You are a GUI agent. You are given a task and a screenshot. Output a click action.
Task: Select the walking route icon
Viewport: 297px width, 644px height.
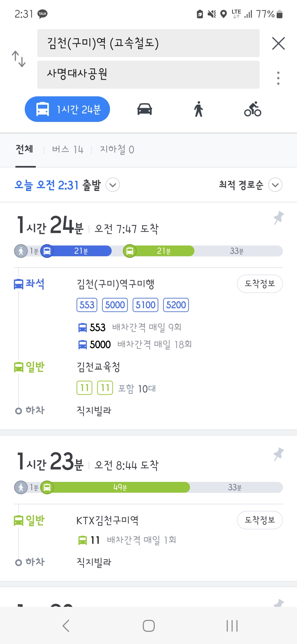tap(198, 109)
